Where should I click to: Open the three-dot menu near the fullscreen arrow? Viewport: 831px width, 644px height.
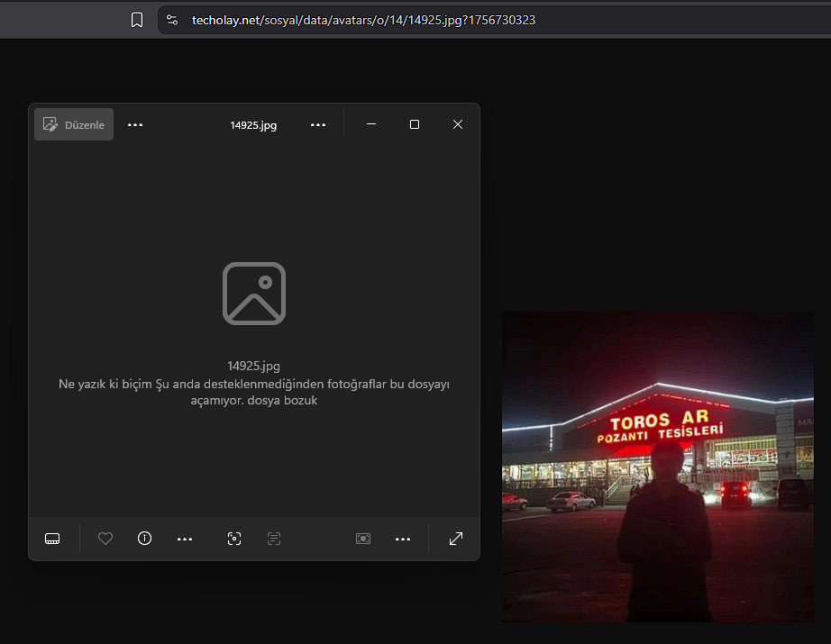[403, 540]
